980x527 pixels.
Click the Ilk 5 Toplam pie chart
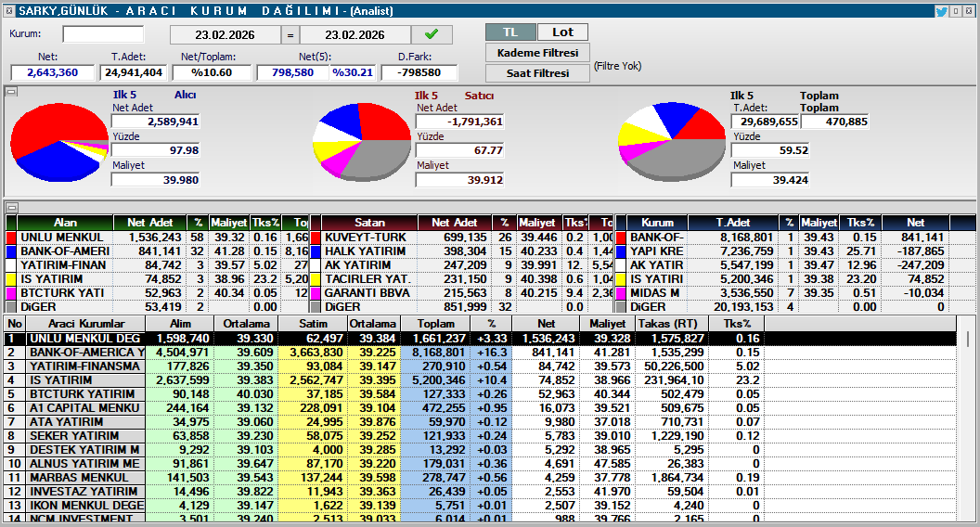tap(672, 143)
